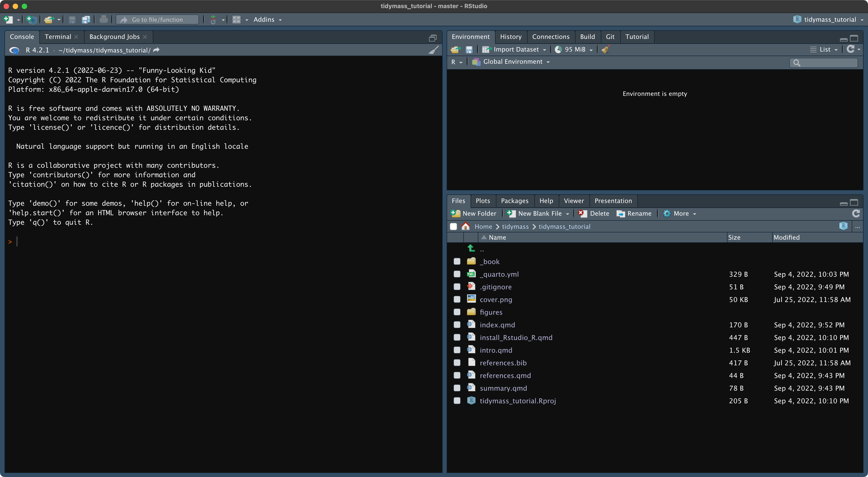Switch to the History tab
Image resolution: width=868 pixels, height=477 pixels.
[x=510, y=37]
